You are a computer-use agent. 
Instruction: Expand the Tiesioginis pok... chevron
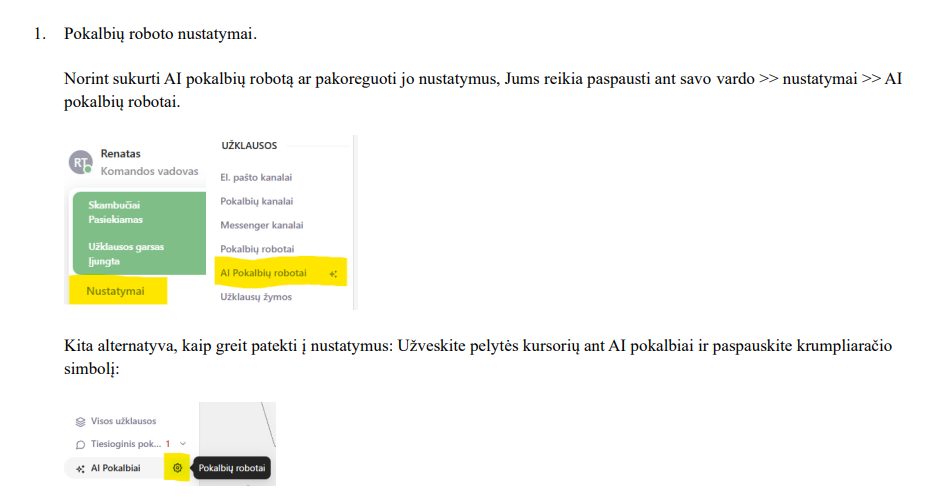click(x=183, y=443)
